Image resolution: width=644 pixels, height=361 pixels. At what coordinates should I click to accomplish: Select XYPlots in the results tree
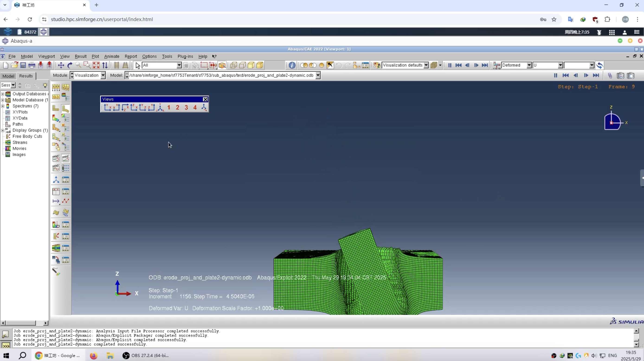point(20,112)
